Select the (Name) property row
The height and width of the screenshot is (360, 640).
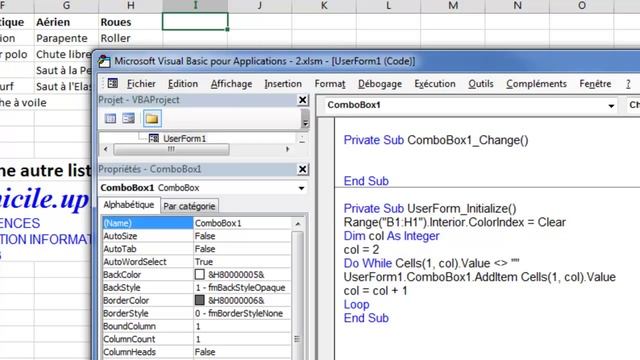[x=197, y=223]
